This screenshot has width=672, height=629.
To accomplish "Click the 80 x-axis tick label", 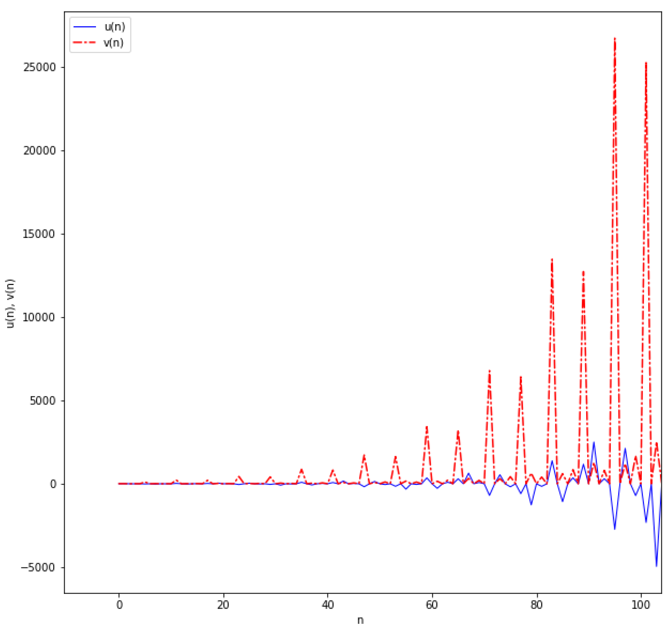I will pyautogui.click(x=537, y=605).
